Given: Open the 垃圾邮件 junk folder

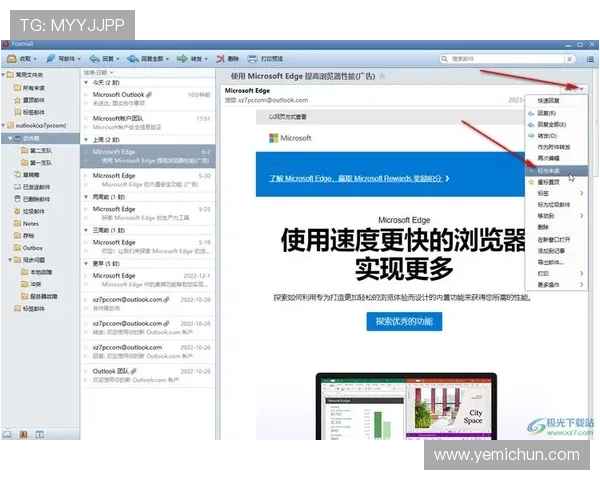Looking at the screenshot, I should click(x=29, y=211).
